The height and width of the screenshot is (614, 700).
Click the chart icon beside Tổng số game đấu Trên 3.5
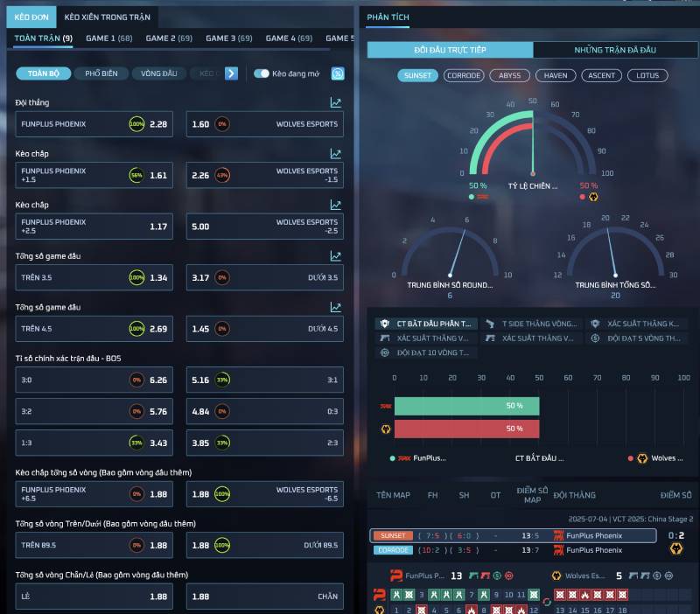tap(335, 256)
